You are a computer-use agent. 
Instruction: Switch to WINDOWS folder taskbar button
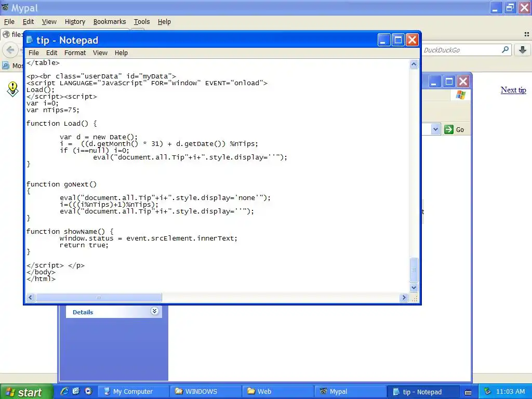206,392
